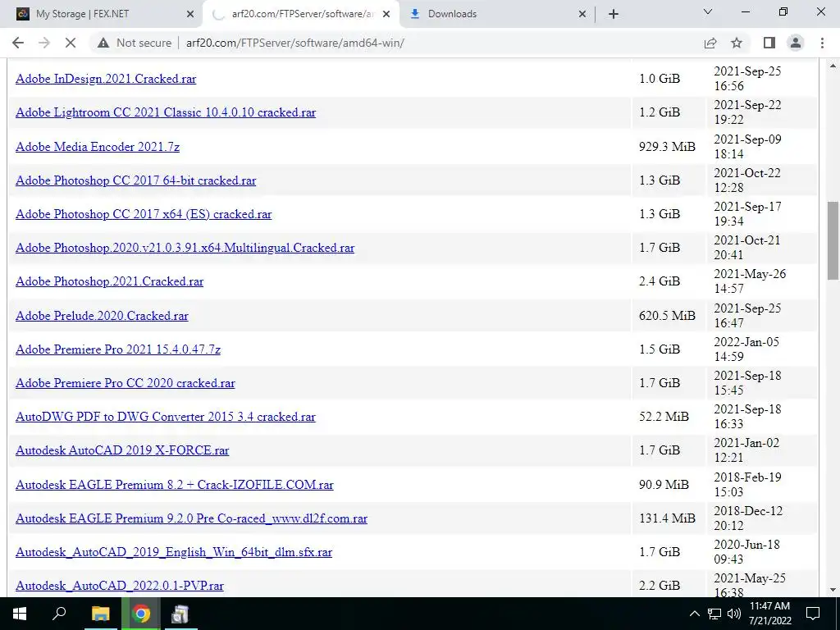Select the arf20.com FTPServer tab
The width and height of the screenshot is (840, 630).
click(301, 14)
